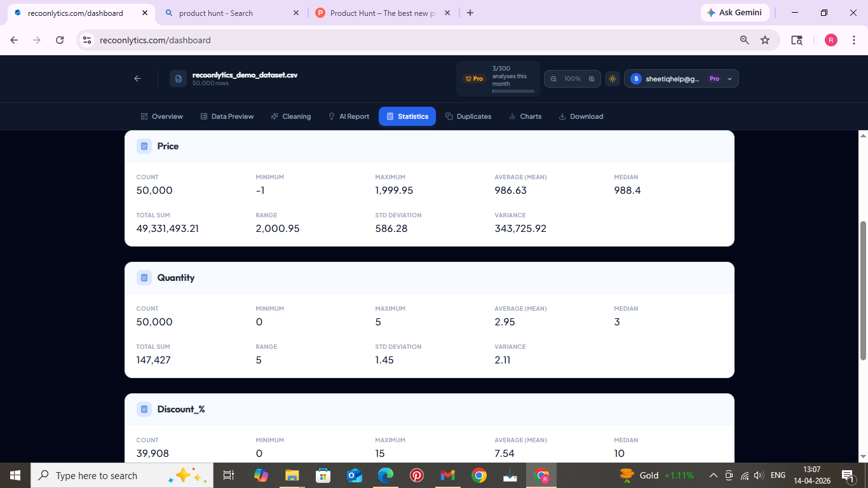Select the Price total sum 49,331,493.21

coord(168,229)
